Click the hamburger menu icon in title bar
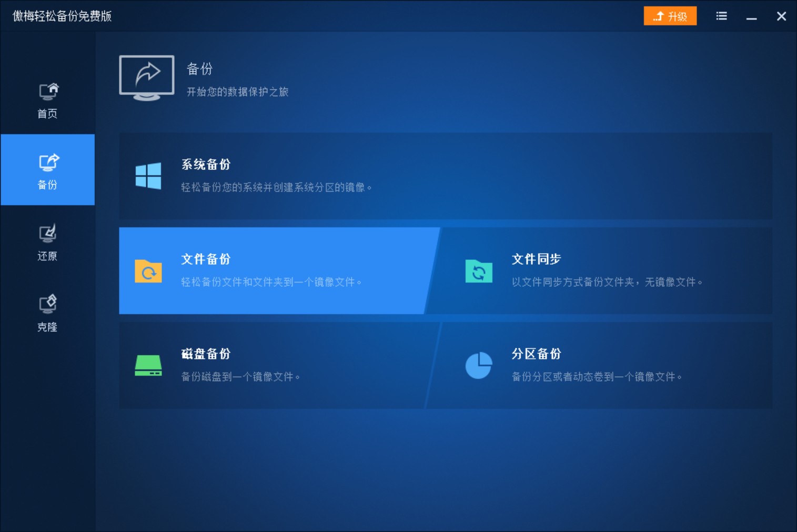The image size is (797, 532). click(721, 16)
